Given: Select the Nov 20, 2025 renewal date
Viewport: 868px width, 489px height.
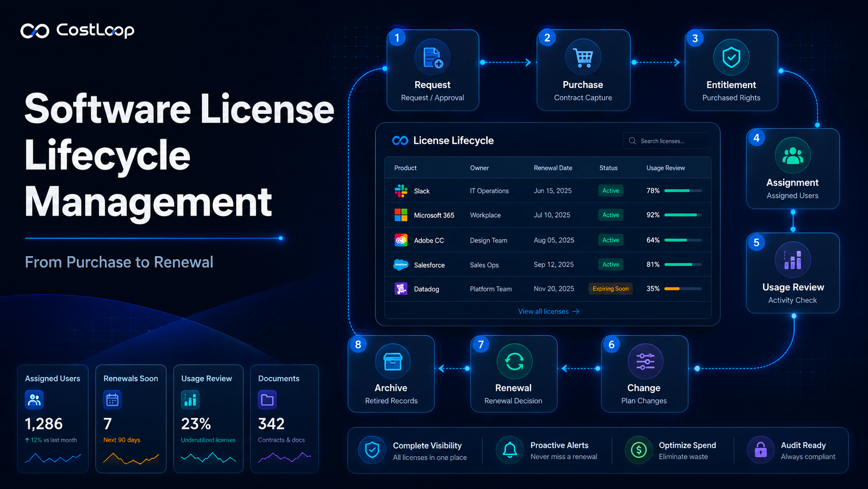Looking at the screenshot, I should 554,289.
